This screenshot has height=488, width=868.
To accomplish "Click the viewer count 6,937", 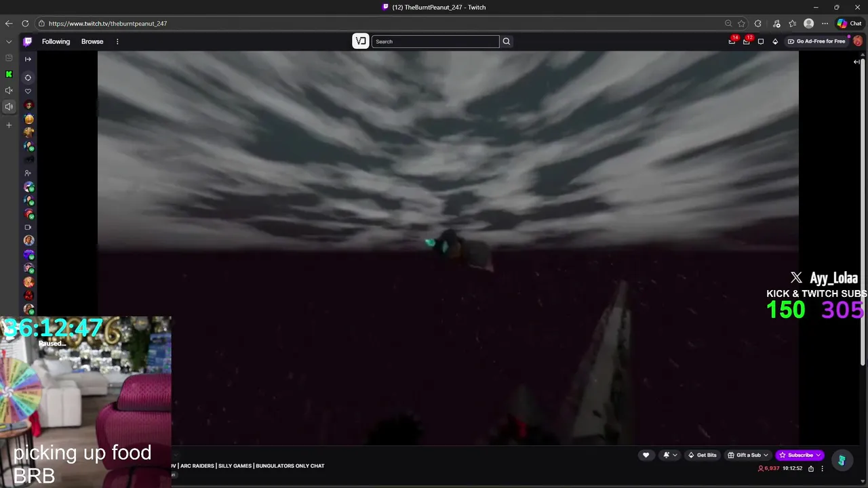I will 768,468.
